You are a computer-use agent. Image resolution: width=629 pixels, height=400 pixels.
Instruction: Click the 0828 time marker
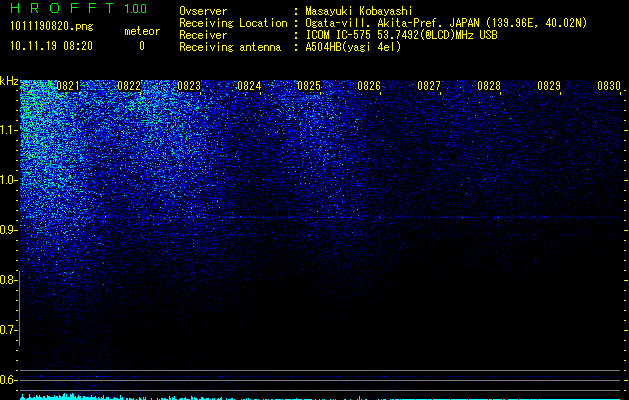pos(489,86)
